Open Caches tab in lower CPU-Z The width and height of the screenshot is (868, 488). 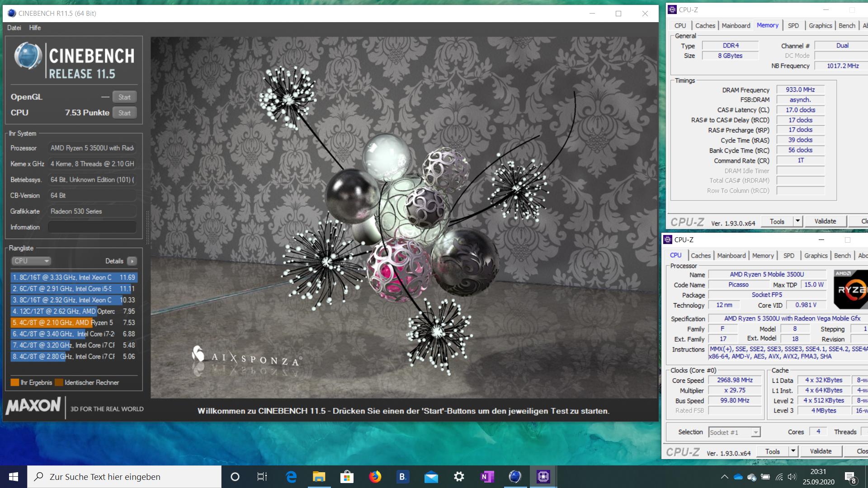700,255
